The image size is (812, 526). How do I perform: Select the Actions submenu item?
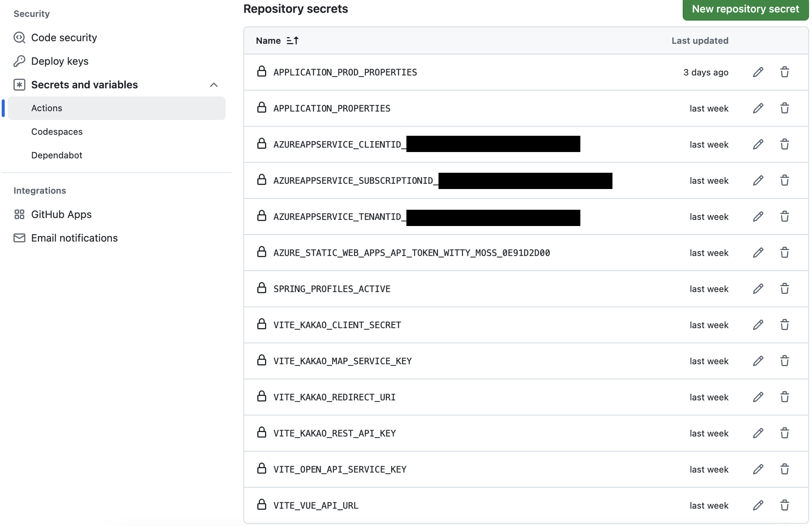coord(47,108)
